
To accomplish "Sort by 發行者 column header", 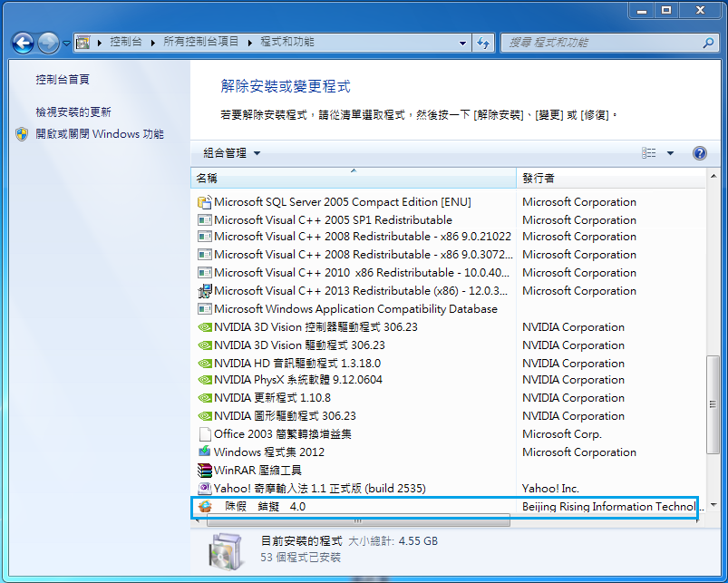I will 610,179.
